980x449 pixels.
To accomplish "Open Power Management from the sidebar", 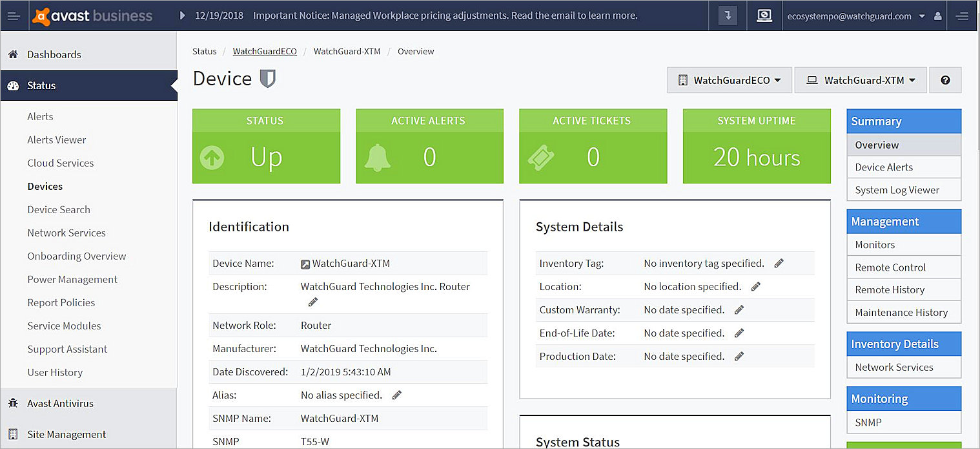I will tap(72, 279).
